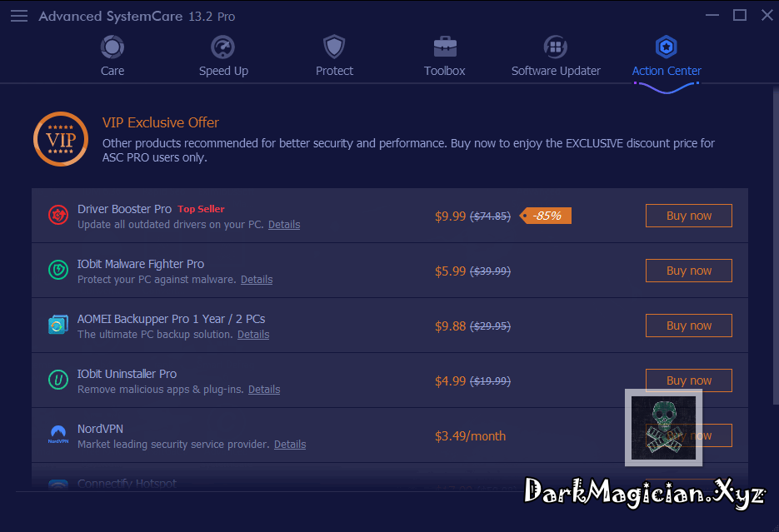Screen dimensions: 779x532
Task: Click the vertical scrollbar of the offers list
Action: pyautogui.click(x=776, y=246)
